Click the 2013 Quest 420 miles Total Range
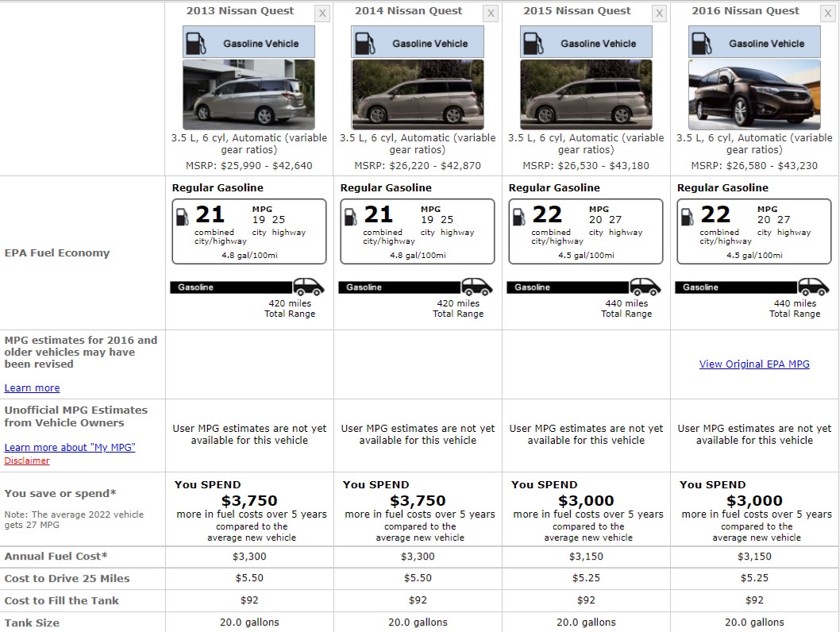Screen dimensions: 840x632 click(290, 309)
